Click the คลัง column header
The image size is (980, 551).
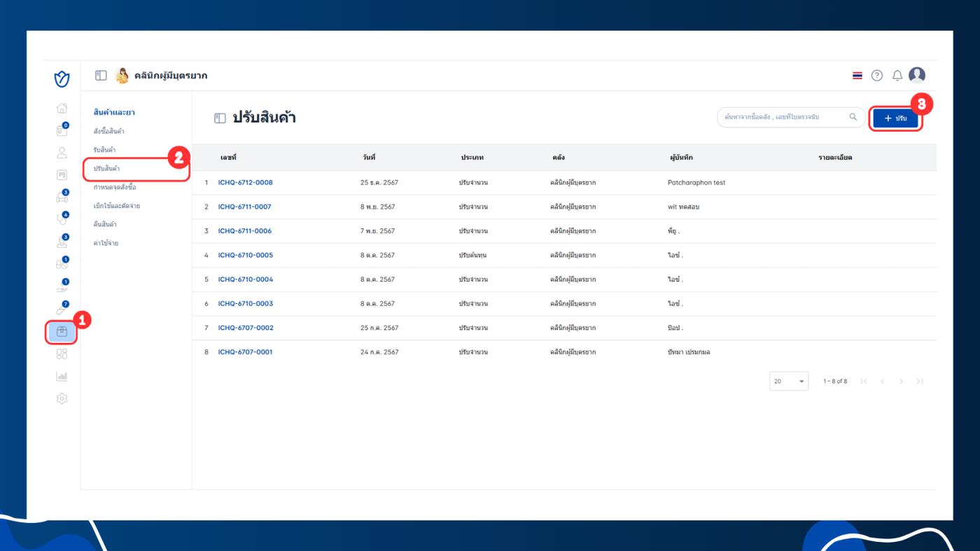click(x=559, y=158)
